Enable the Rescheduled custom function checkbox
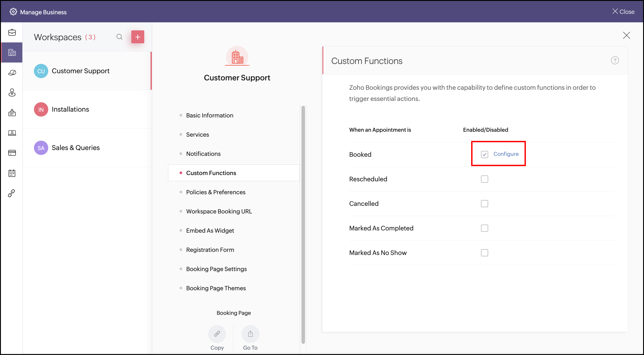This screenshot has width=644, height=355. 484,179
